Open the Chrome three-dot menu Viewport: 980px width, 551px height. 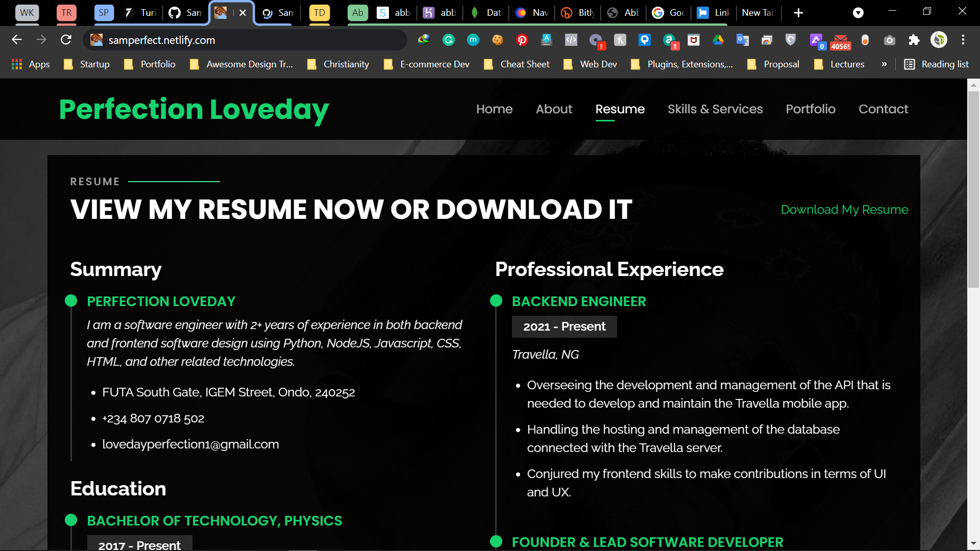coord(963,40)
